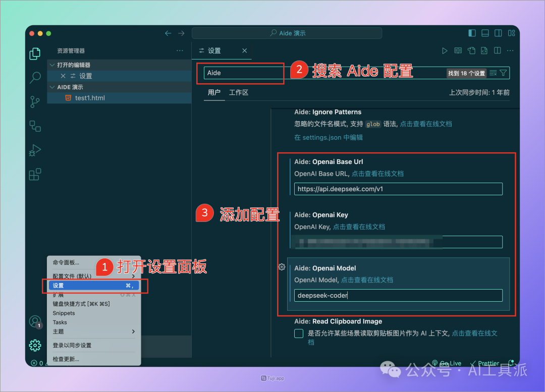Screen dimensions: 545x392
Task: Click the Openai Key input field
Action: pos(398,242)
